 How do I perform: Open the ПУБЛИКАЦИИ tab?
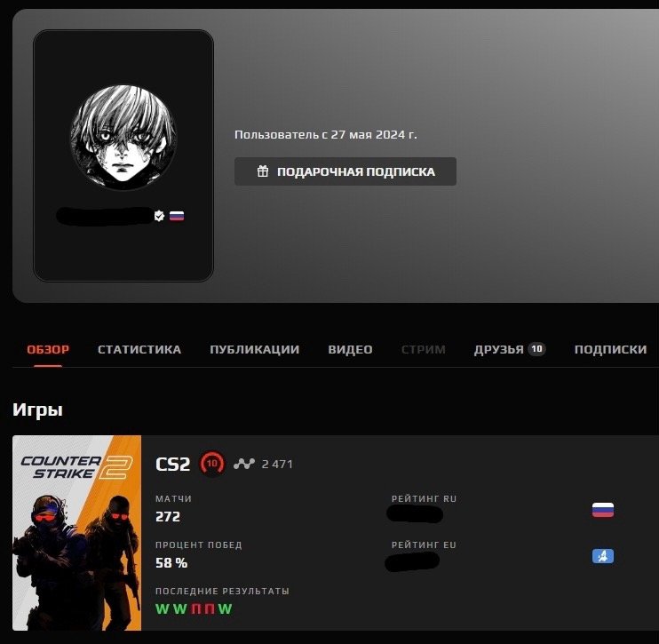click(254, 349)
